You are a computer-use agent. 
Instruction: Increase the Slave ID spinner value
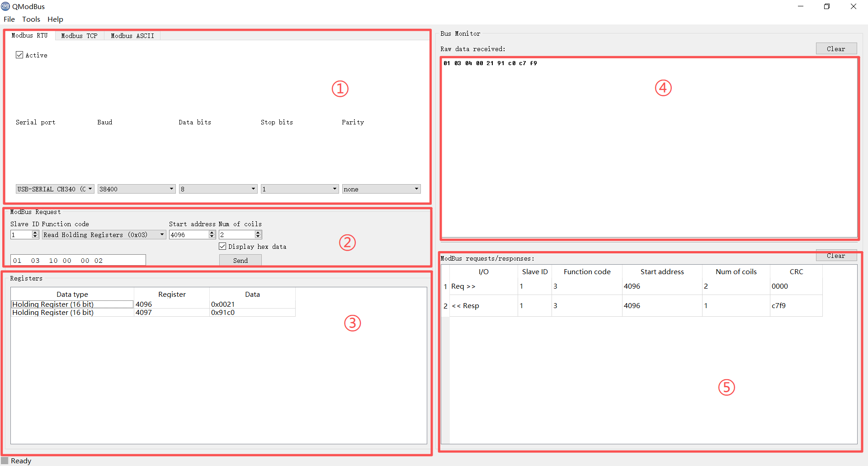coord(35,233)
